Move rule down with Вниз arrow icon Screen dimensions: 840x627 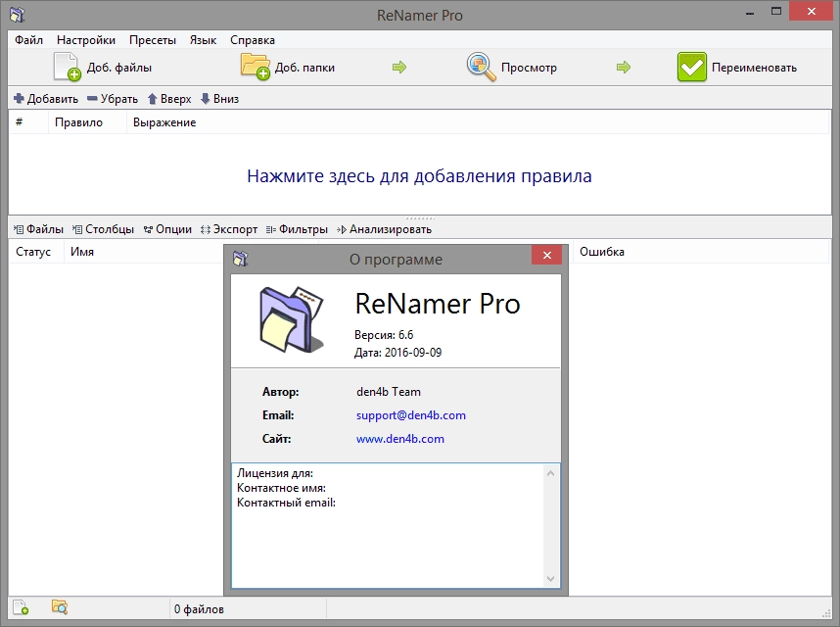coord(205,99)
